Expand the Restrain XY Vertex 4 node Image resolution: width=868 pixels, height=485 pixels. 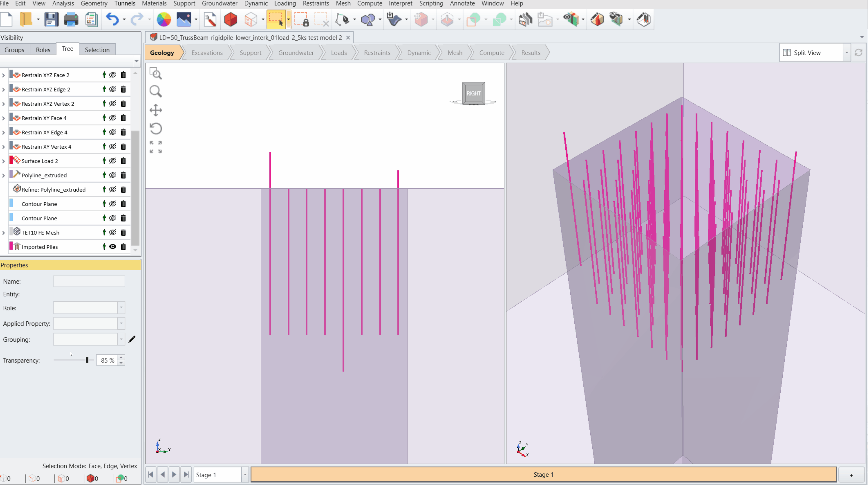point(3,147)
